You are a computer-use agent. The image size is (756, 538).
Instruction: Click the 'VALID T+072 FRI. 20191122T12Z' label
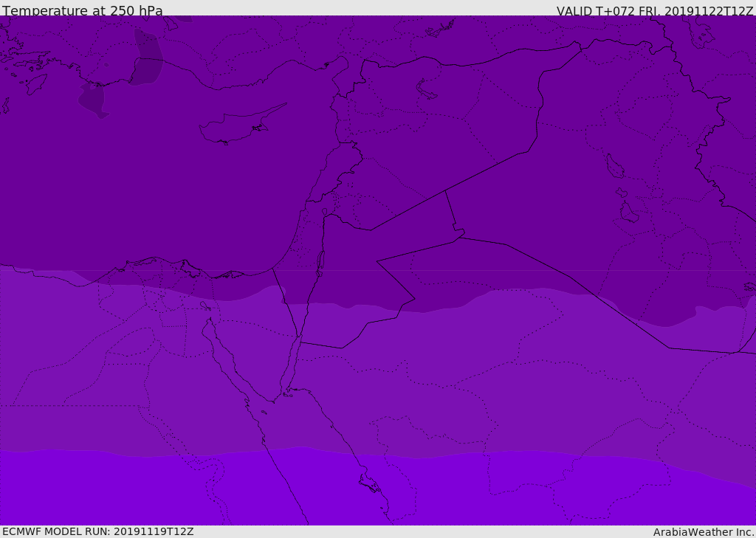tap(655, 11)
